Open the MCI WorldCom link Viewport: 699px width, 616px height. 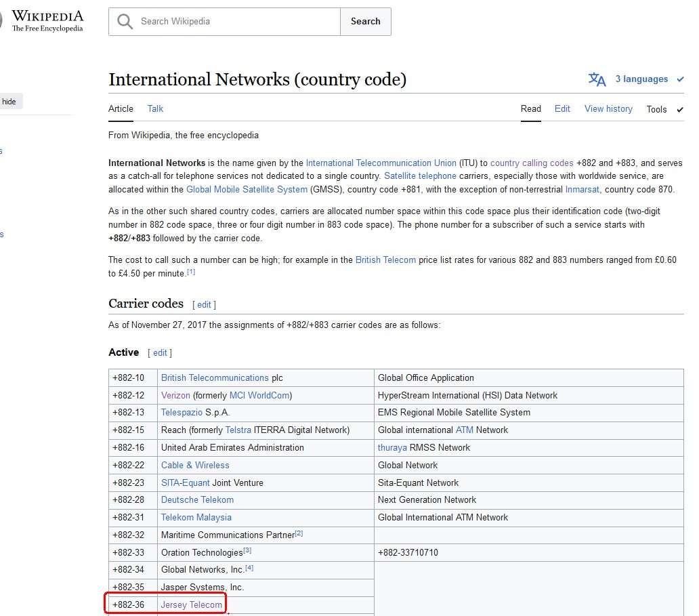(x=259, y=395)
